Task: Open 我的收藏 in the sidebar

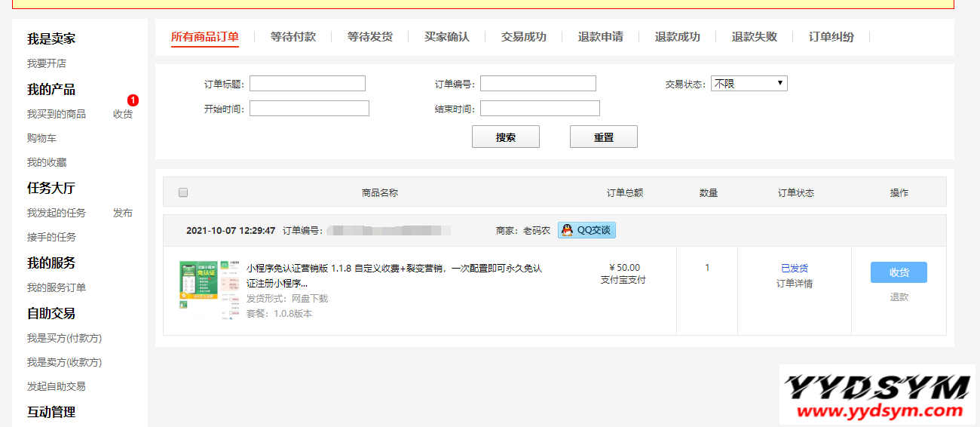Action: 47,162
